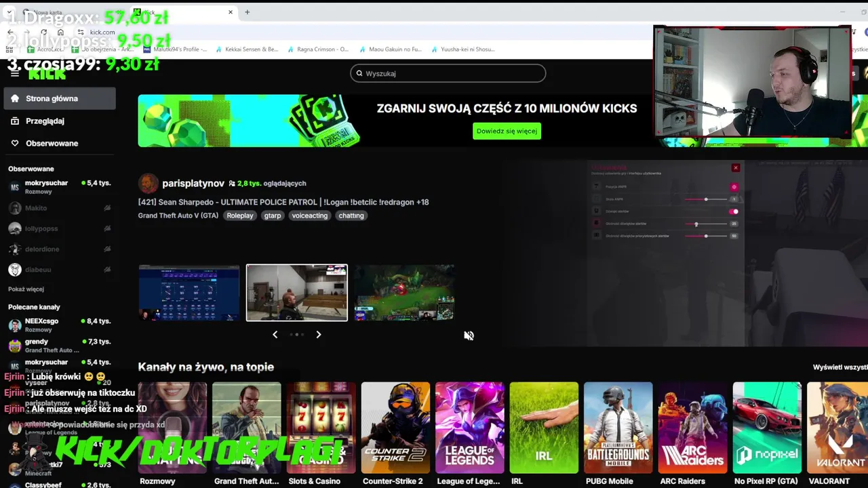This screenshot has height=488, width=868.
Task: Open Przeglądaj in the sidebar
Action: coord(60,121)
